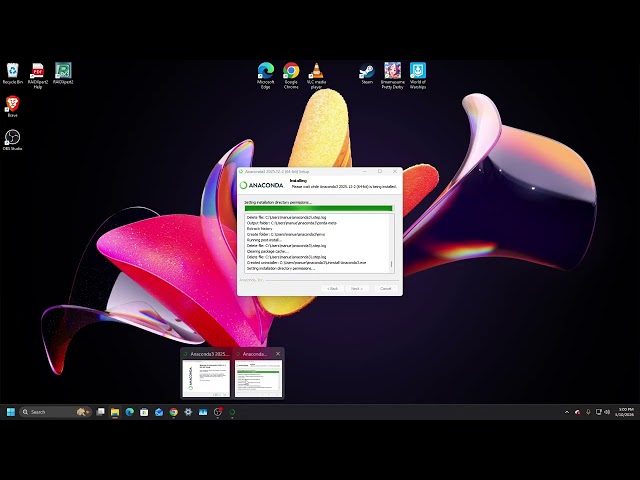
Task: Click the taskbar Search box
Action: pyautogui.click(x=56, y=412)
